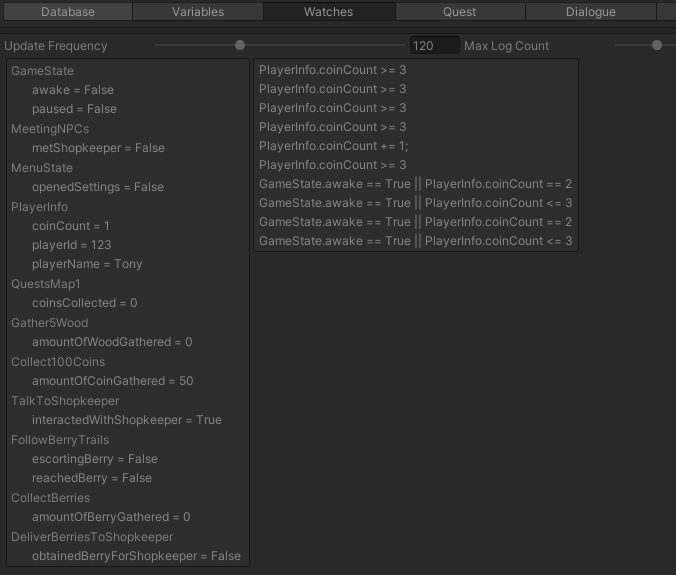Viewport: 676px width, 575px height.
Task: Focus the update frequency field showing 120
Action: coord(434,45)
